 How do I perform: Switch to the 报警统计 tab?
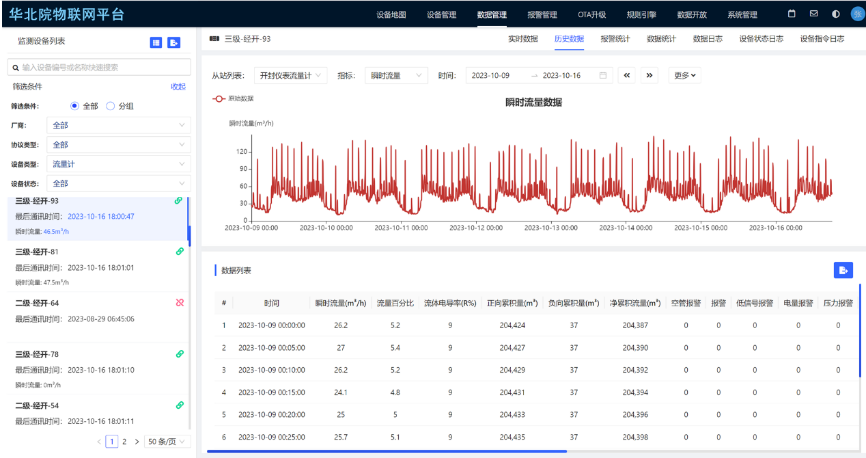615,39
